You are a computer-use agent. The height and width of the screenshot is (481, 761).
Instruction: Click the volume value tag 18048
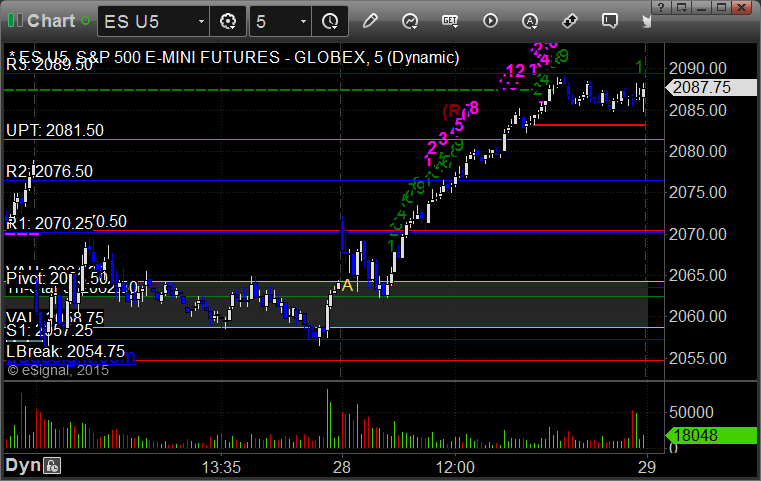click(711, 435)
